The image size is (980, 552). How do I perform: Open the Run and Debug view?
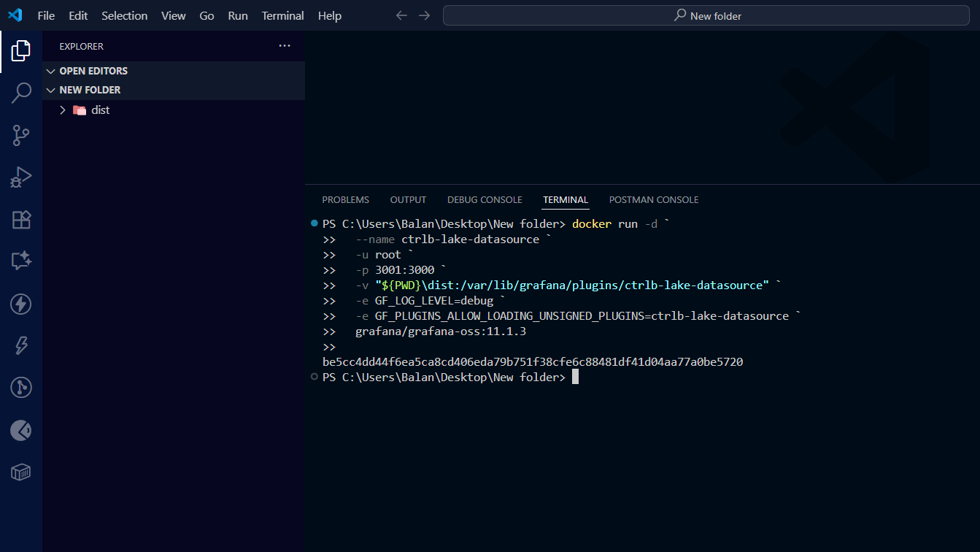(x=21, y=177)
